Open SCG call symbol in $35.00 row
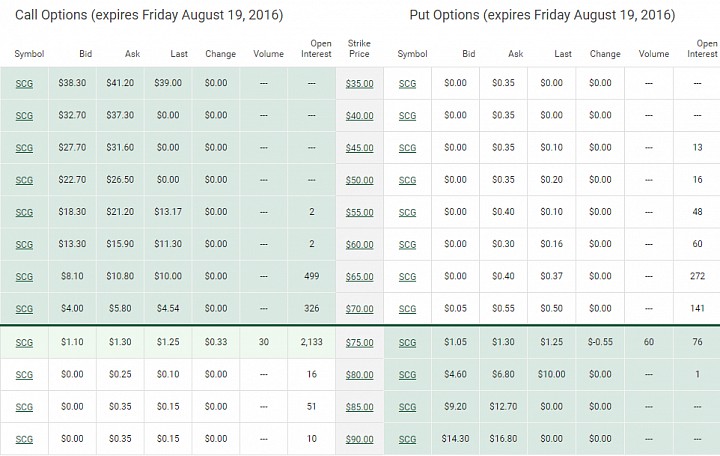Image resolution: width=720 pixels, height=456 pixels. tap(24, 84)
